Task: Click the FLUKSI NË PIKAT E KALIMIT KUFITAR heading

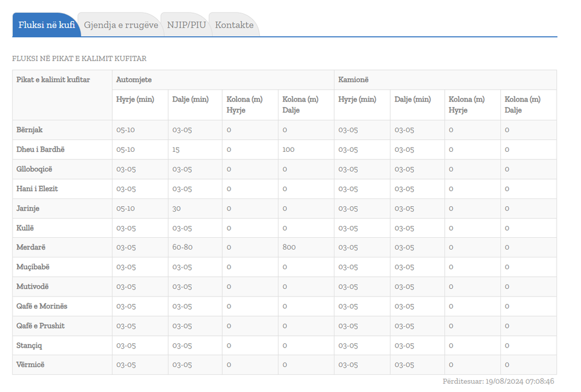Action: pyautogui.click(x=79, y=59)
